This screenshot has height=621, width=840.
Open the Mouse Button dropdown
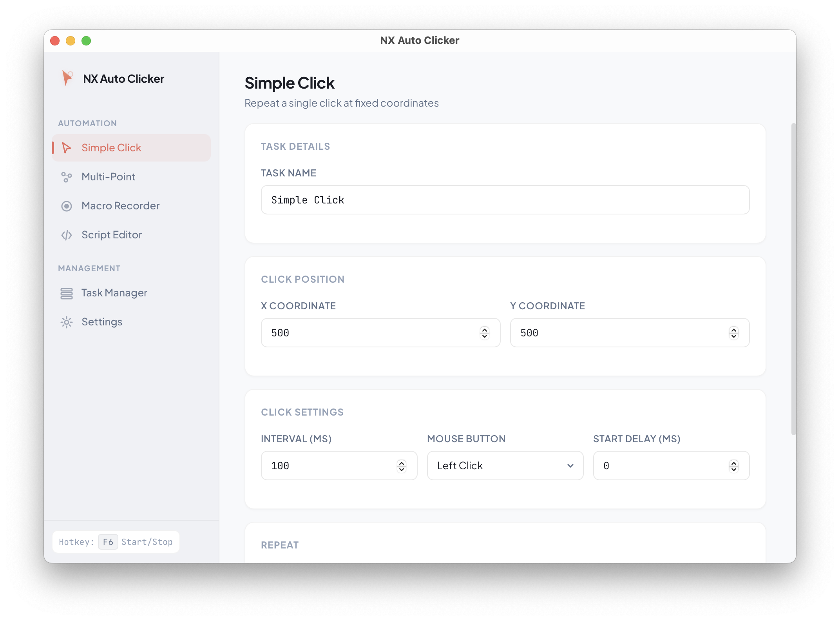(505, 466)
